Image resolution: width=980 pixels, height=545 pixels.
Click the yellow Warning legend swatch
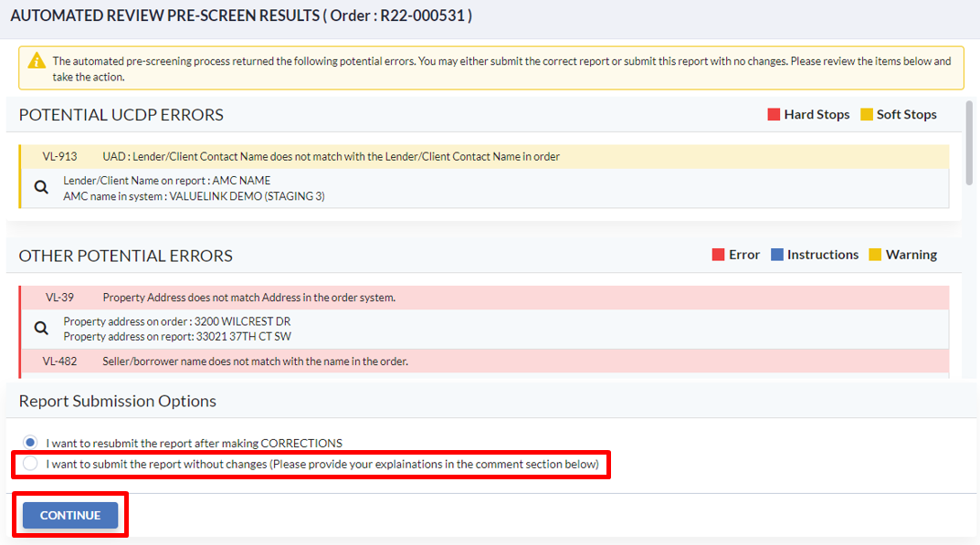point(875,255)
